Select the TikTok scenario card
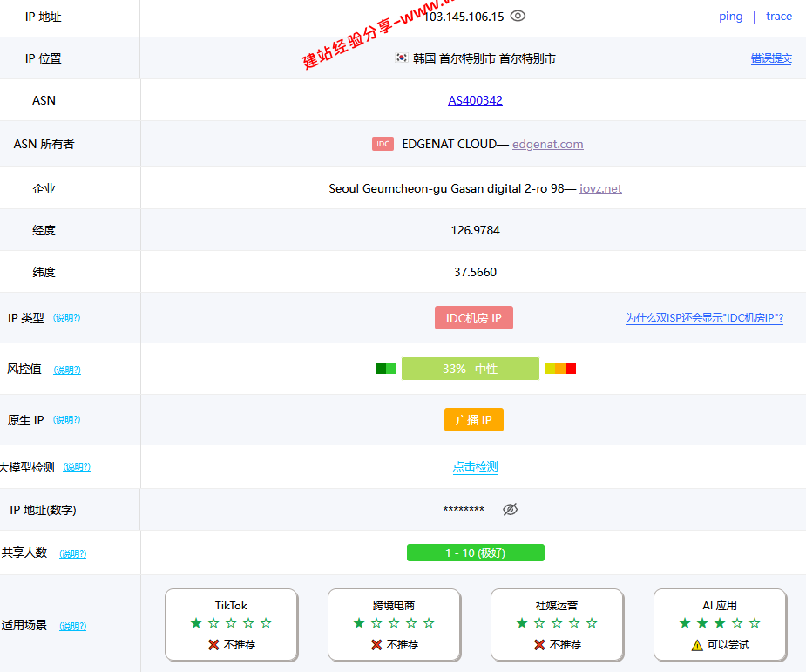The height and width of the screenshot is (672, 806). click(x=231, y=625)
